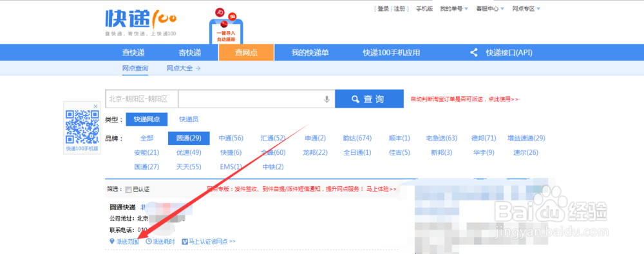Select brand 快捷(6)
The height and width of the screenshot is (254, 644).
231,153
